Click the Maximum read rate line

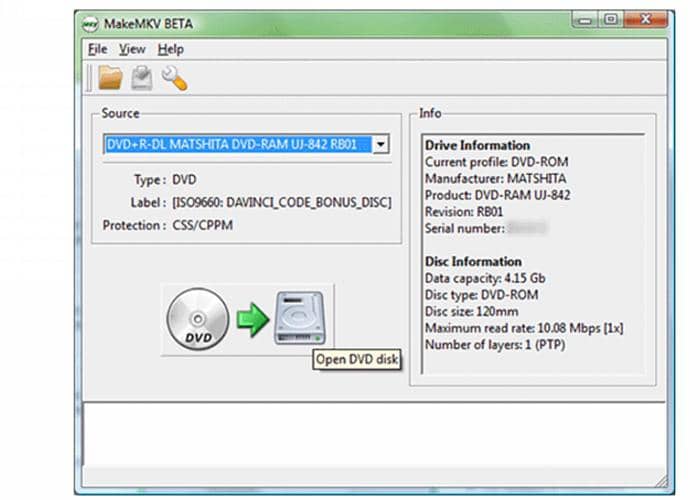(x=524, y=328)
